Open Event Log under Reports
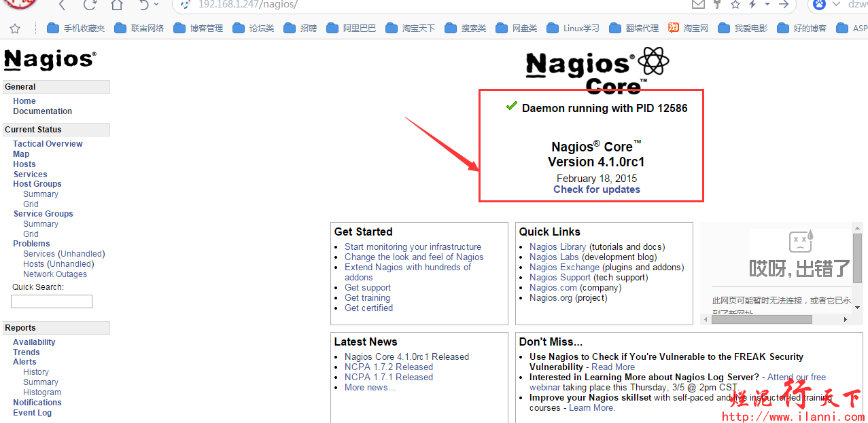Image resolution: width=868 pixels, height=423 pixels. (32, 413)
